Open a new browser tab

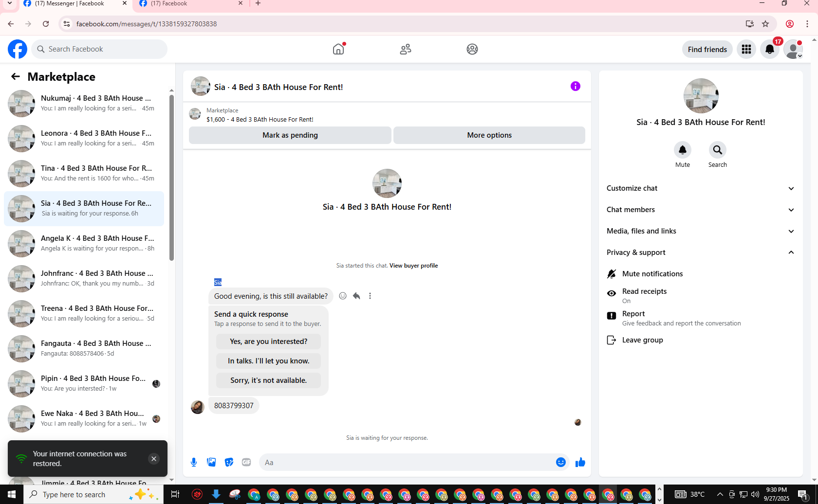click(x=258, y=3)
